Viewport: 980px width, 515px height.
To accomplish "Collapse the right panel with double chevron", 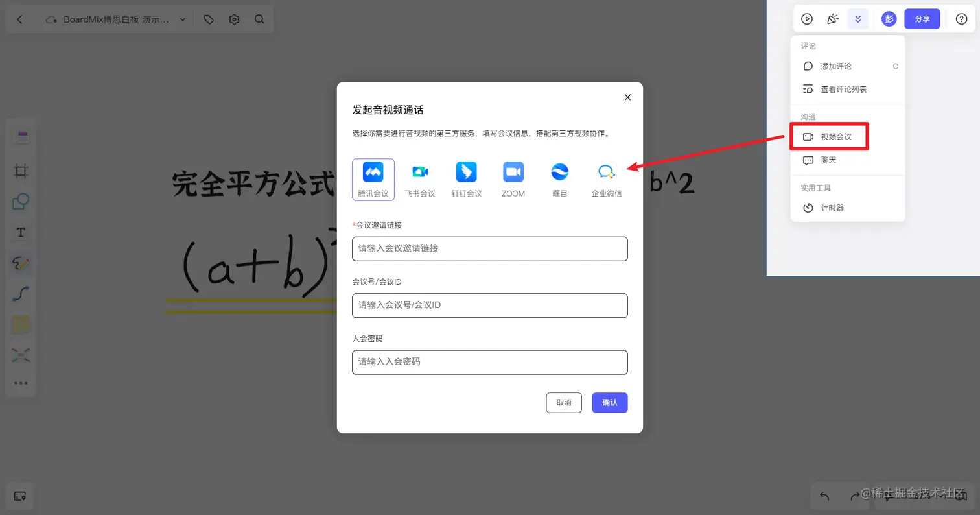I will 857,19.
